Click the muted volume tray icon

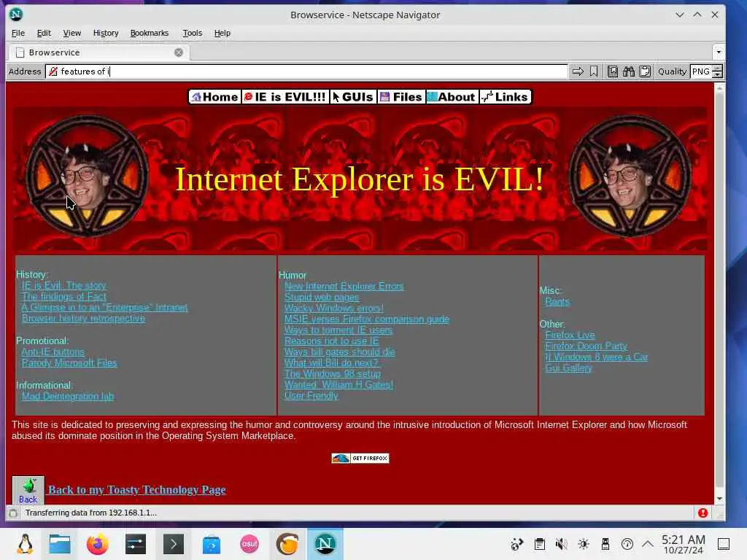(x=561, y=544)
